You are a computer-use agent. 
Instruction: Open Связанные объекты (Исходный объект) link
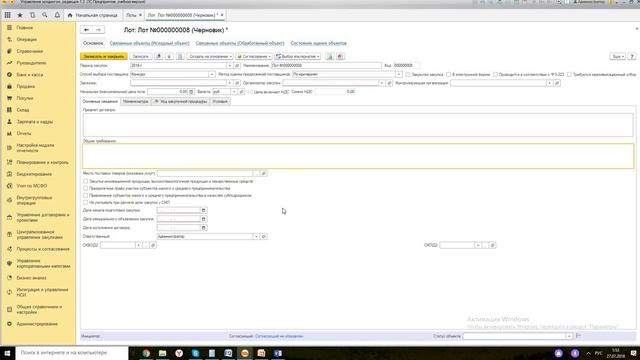coord(149,43)
